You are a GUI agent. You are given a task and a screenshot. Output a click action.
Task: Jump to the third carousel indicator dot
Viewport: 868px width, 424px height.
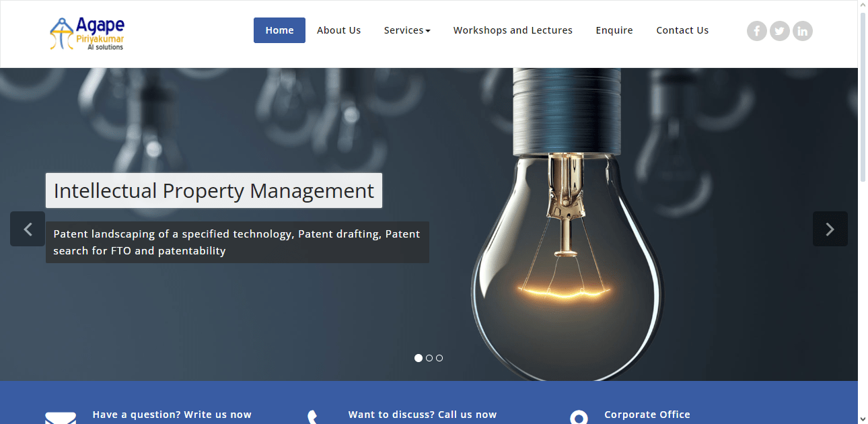coord(439,358)
